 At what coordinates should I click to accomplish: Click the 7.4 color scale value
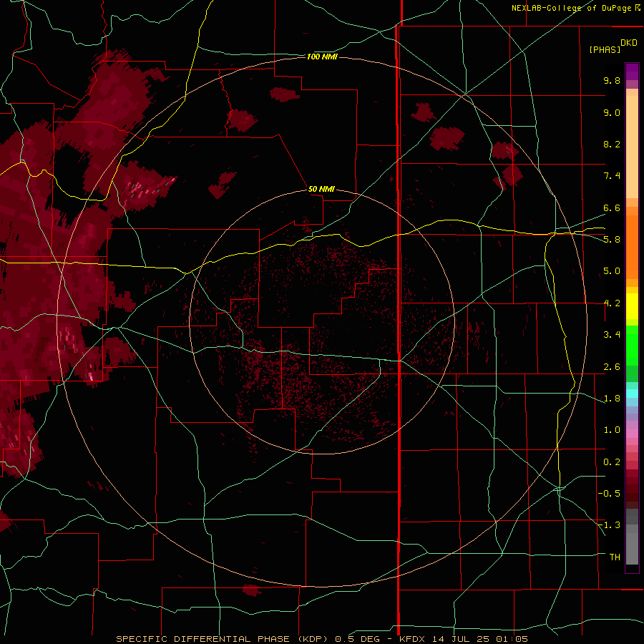click(x=612, y=176)
